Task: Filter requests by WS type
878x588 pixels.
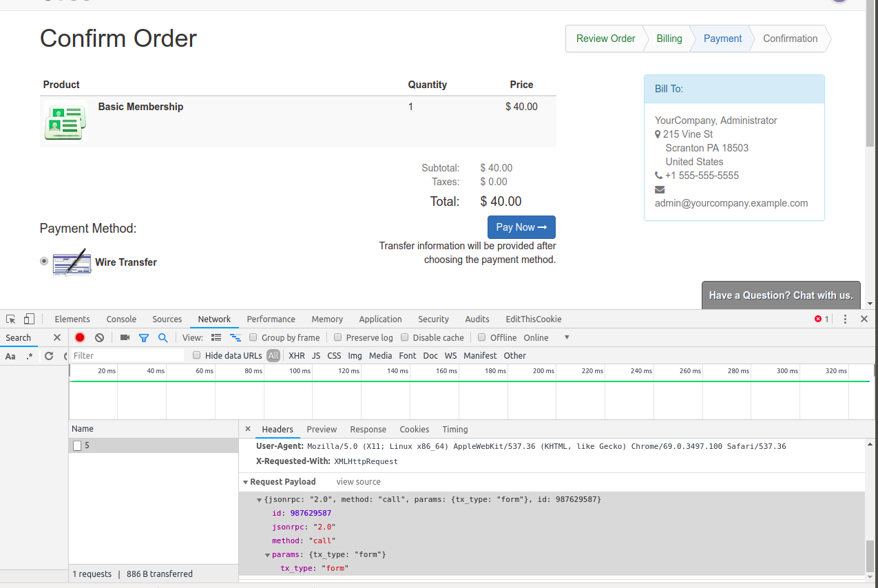Action: pos(450,355)
